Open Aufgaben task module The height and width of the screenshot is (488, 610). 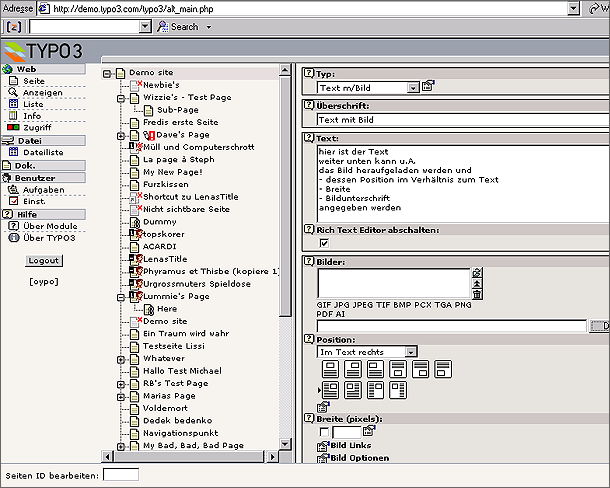pos(43,190)
